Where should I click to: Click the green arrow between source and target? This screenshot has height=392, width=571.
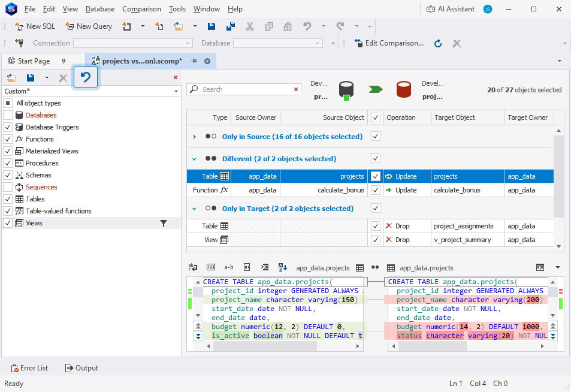coord(376,89)
